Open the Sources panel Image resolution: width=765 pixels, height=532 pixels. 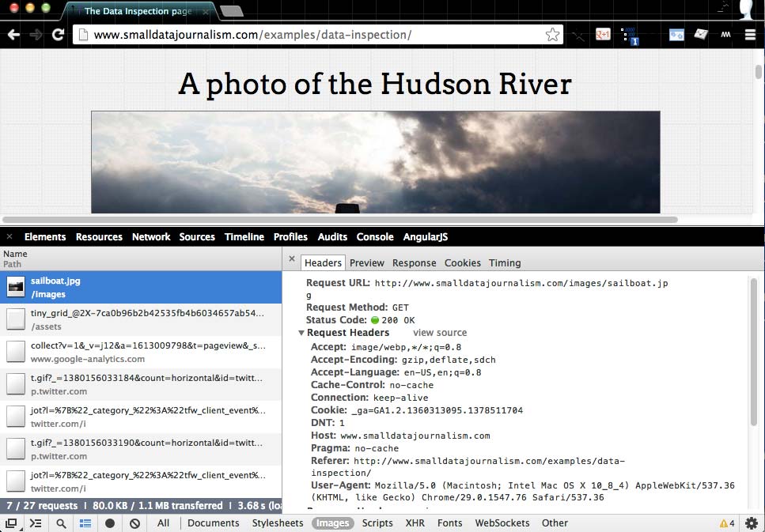point(197,237)
